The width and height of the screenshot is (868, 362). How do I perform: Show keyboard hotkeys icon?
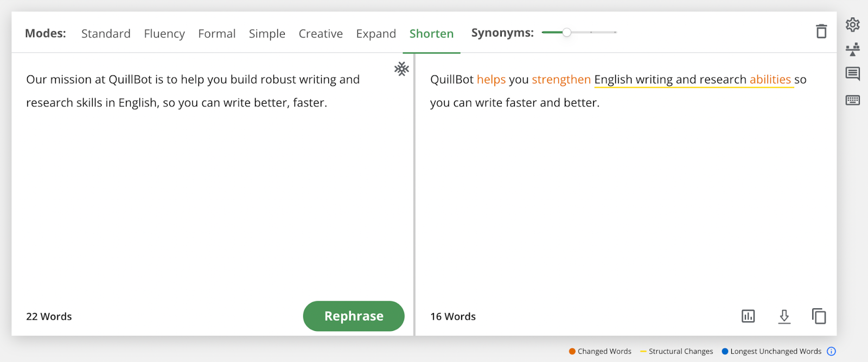(x=852, y=100)
